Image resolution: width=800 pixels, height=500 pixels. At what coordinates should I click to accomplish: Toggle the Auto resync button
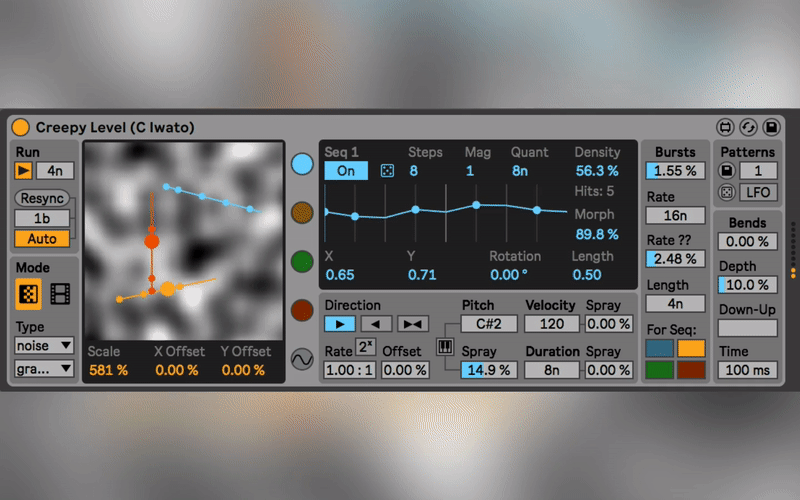(42, 239)
